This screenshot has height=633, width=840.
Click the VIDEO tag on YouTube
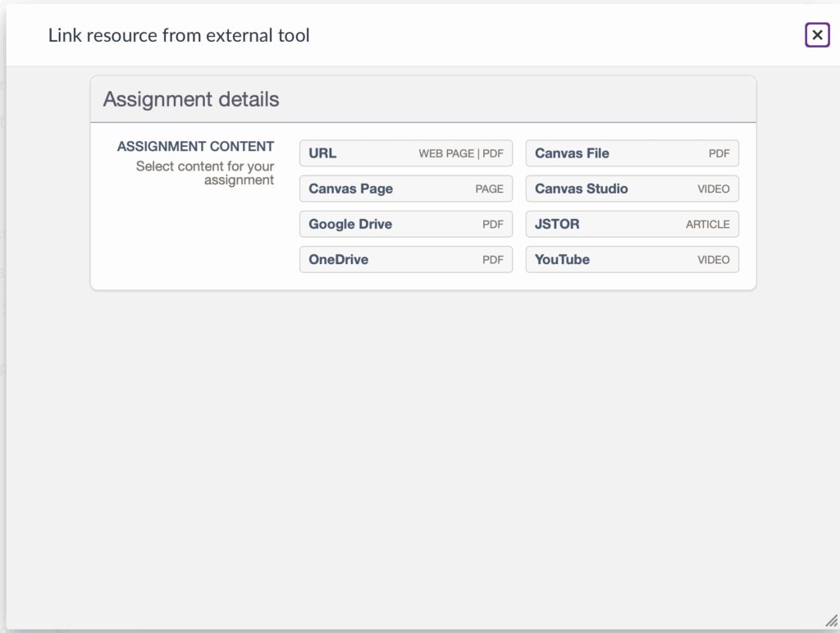[713, 259]
